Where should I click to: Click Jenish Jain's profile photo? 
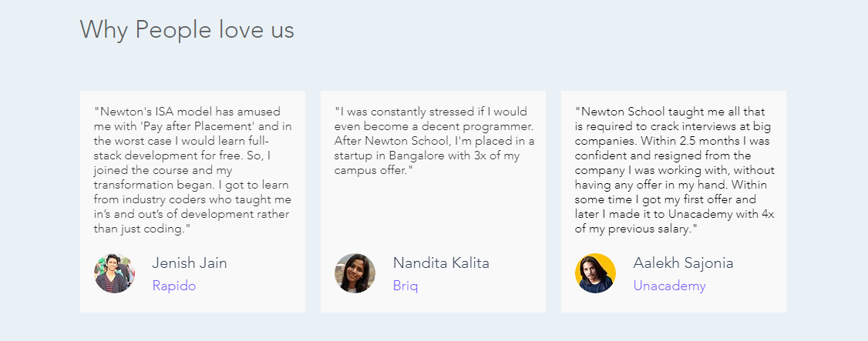(115, 273)
